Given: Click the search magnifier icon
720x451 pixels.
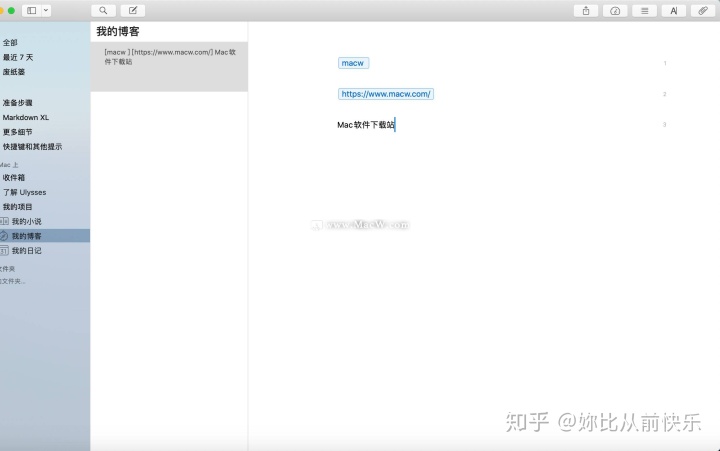Looking at the screenshot, I should coord(103,11).
